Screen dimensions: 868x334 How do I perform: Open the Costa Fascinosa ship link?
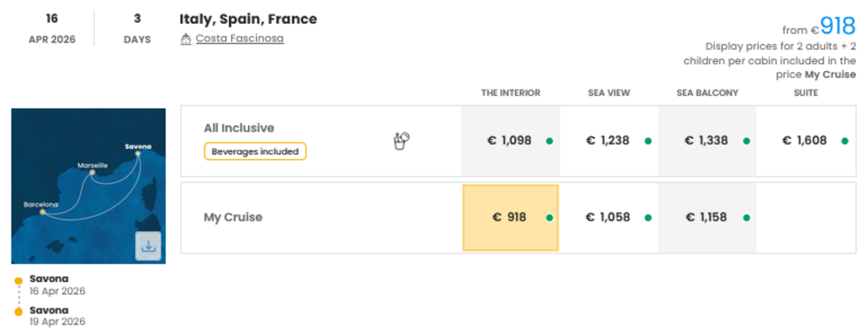[x=239, y=38]
